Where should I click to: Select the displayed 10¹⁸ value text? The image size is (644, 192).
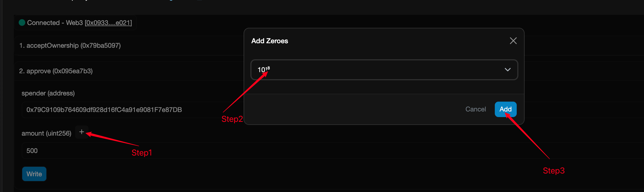click(x=264, y=69)
